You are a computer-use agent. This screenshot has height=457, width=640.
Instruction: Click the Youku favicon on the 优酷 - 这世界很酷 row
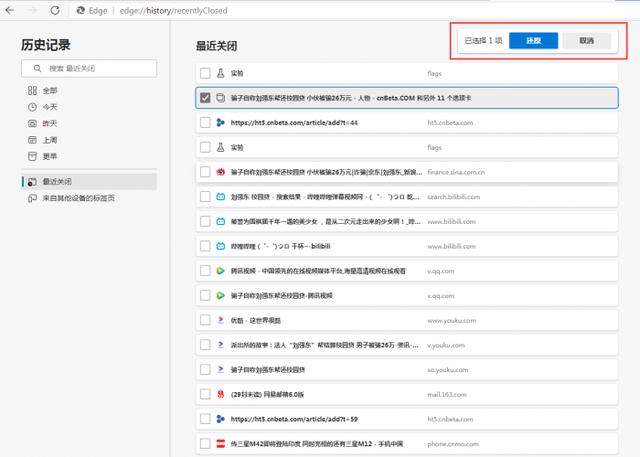[x=220, y=320]
